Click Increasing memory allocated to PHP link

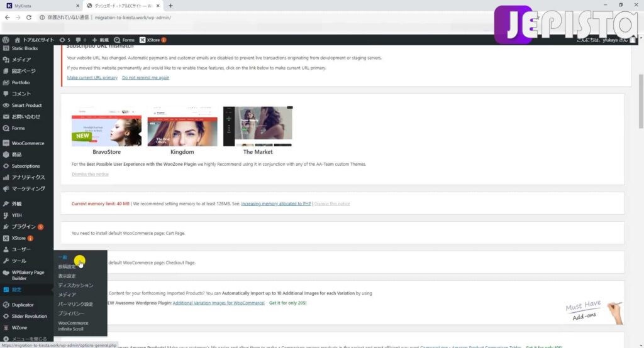click(x=276, y=204)
